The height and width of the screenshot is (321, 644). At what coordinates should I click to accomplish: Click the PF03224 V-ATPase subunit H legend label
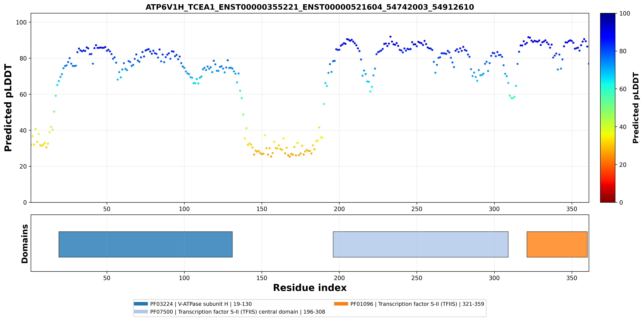[201, 304]
